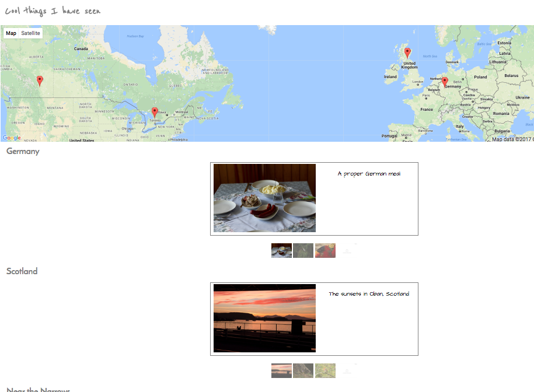
Task: Click the map marker over Scotland
Action: (x=407, y=52)
